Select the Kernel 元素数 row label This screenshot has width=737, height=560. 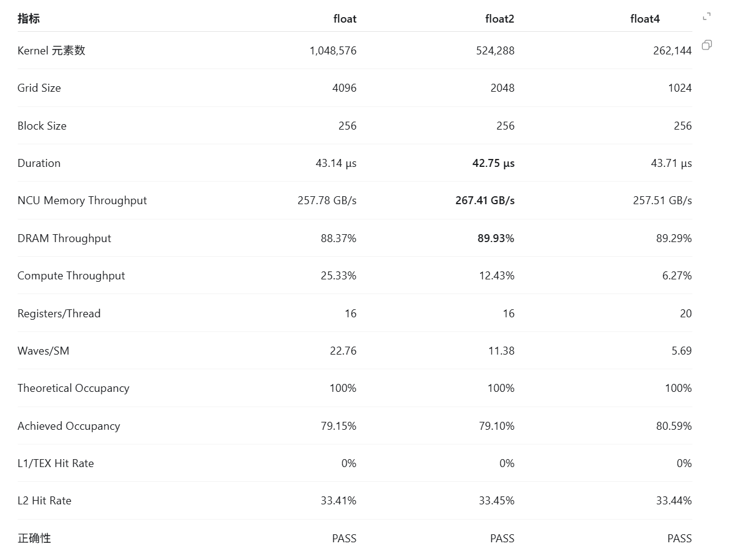tap(51, 51)
